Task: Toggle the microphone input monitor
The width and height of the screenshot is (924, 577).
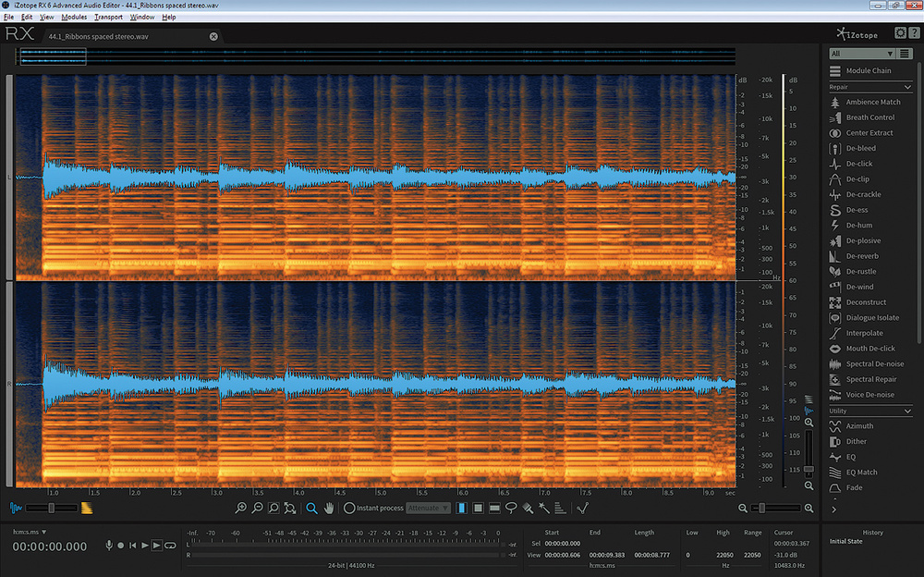Action: tap(109, 546)
